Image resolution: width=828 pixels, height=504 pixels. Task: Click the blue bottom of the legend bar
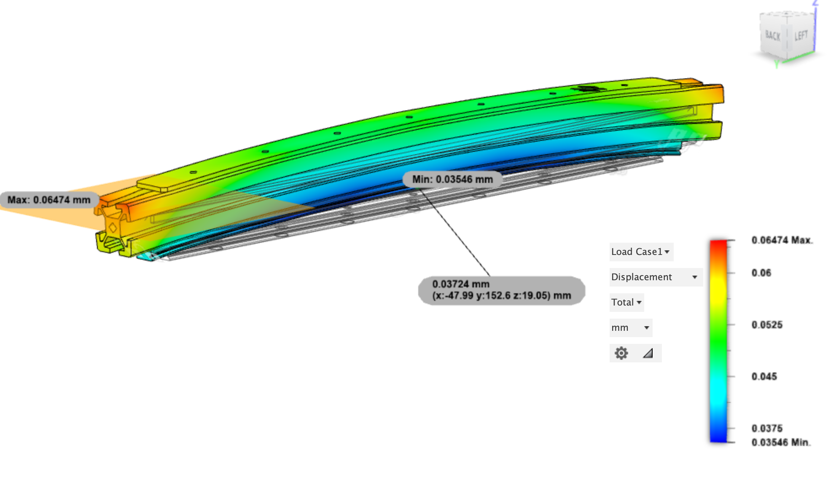718,437
